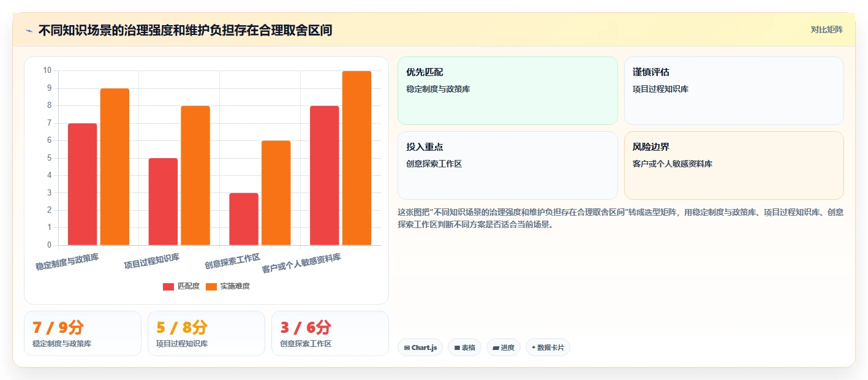Open the 优先匹配 matrix card
Screen dimensions: 868x380
pos(508,91)
